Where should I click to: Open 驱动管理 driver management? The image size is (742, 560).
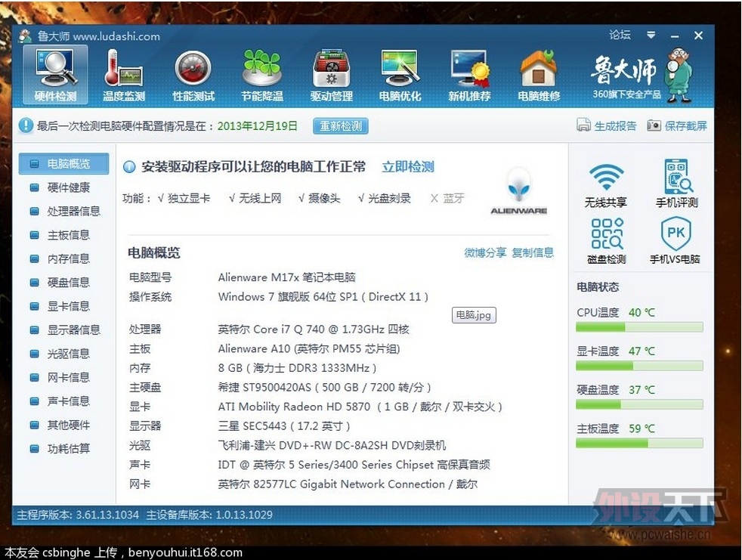331,75
